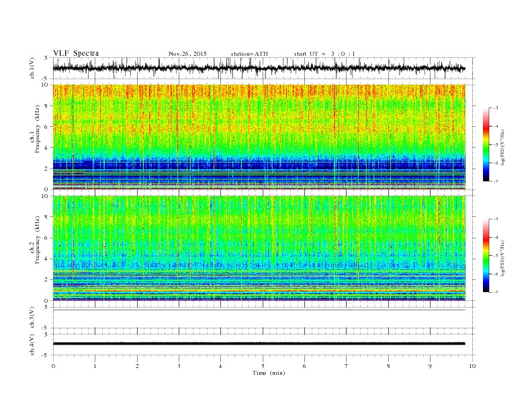532x411 pixels.
Task: Click the ch.1 spectrogram color bar
Action: (486, 144)
